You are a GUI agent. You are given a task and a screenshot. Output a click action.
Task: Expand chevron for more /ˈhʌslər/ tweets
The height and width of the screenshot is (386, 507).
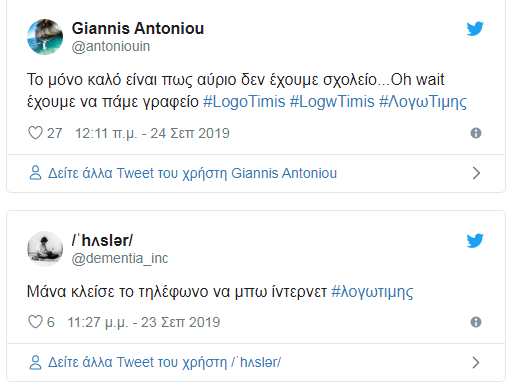(476, 362)
